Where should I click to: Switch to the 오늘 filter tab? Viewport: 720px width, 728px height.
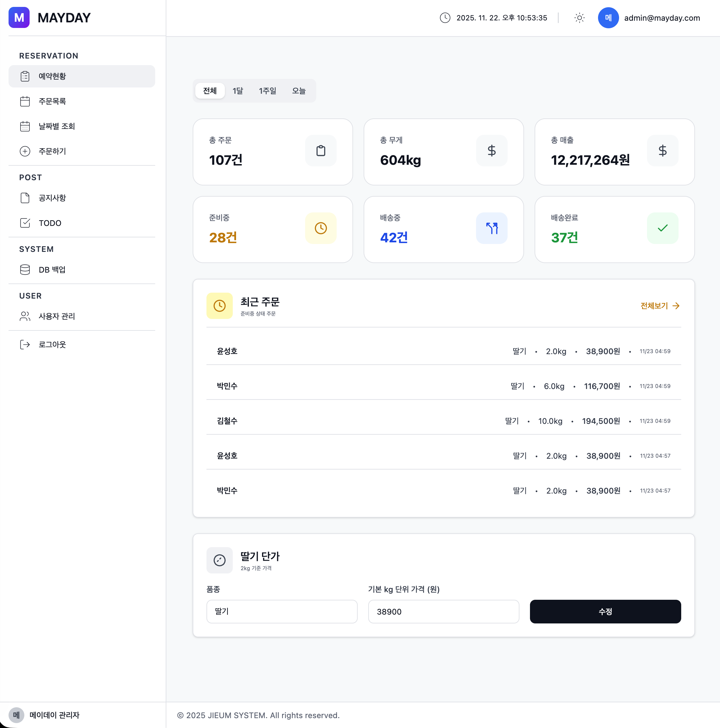tap(299, 91)
